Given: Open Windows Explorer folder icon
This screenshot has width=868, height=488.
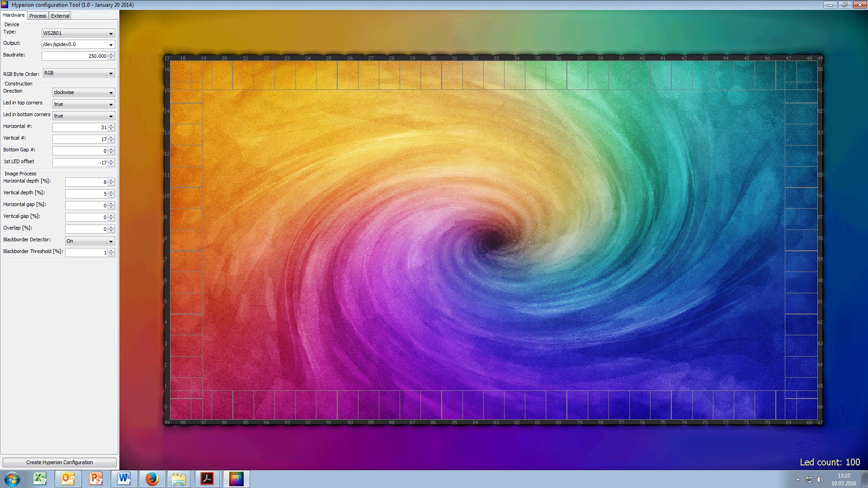Looking at the screenshot, I should [x=179, y=479].
